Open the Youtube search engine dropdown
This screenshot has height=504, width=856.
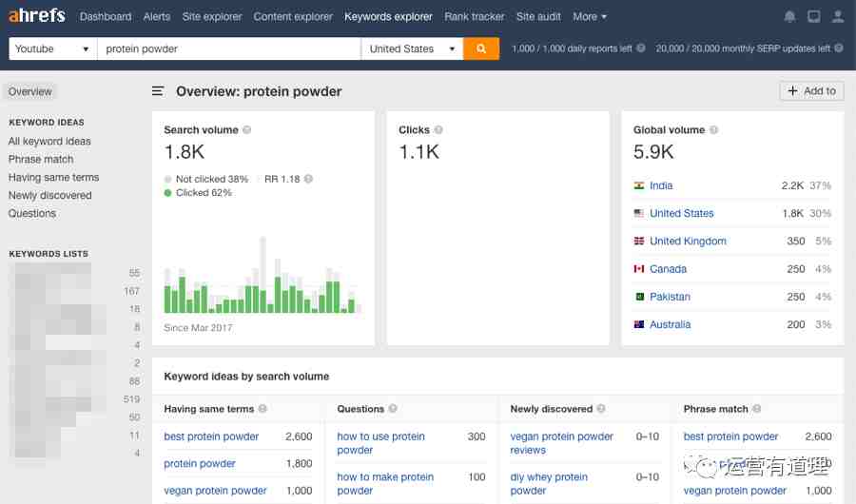(52, 48)
